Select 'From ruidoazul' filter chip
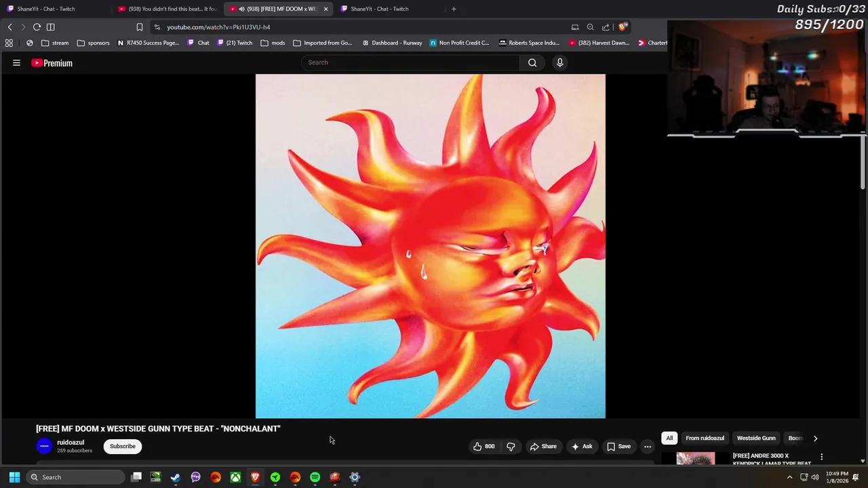The image size is (868, 488). coord(705,438)
